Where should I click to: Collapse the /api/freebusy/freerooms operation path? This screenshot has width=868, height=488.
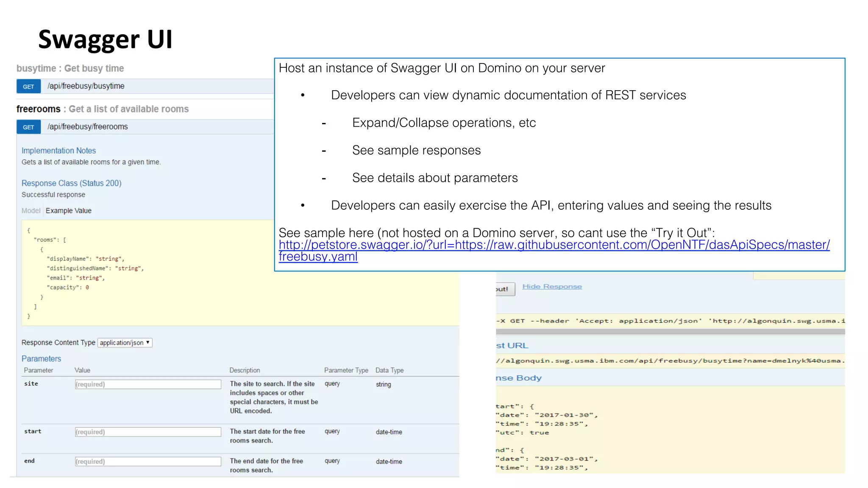click(88, 127)
